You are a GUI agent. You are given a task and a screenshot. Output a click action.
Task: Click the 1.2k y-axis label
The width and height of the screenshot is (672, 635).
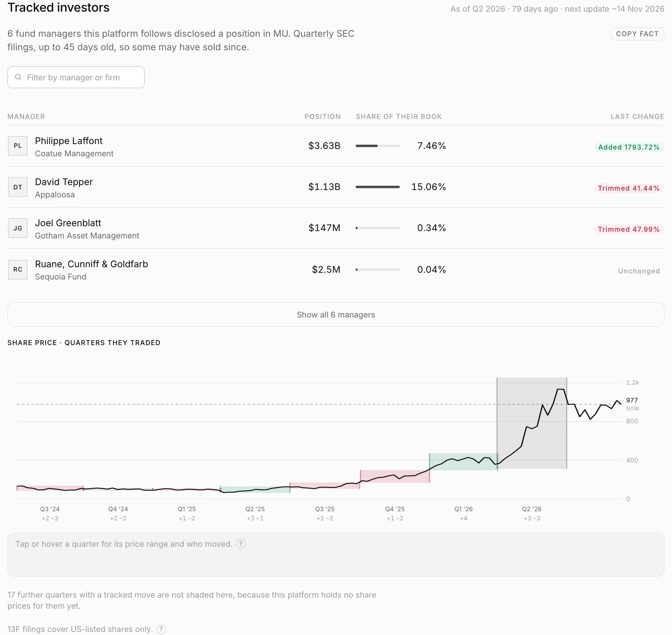coord(632,382)
